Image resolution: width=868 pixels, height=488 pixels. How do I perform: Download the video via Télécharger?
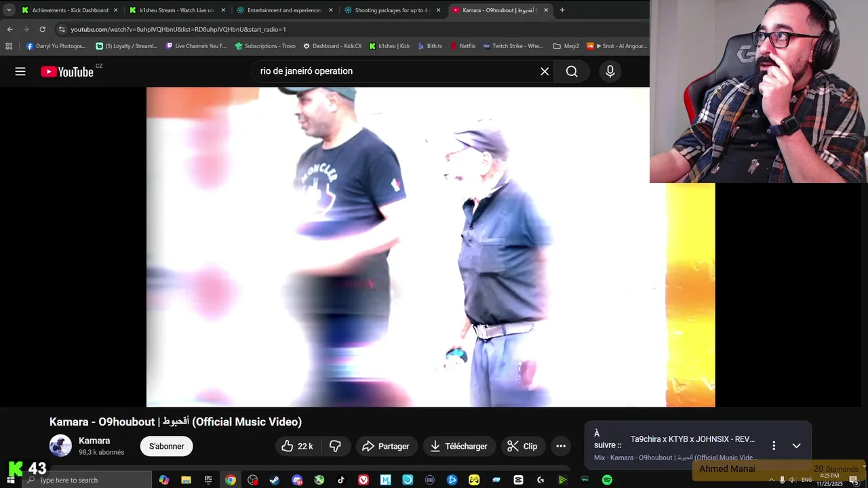(x=459, y=446)
